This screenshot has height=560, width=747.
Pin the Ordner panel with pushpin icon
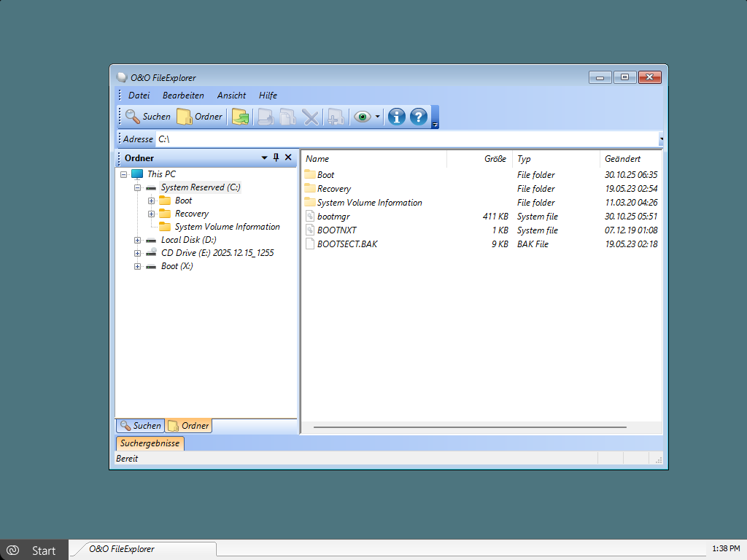point(276,157)
